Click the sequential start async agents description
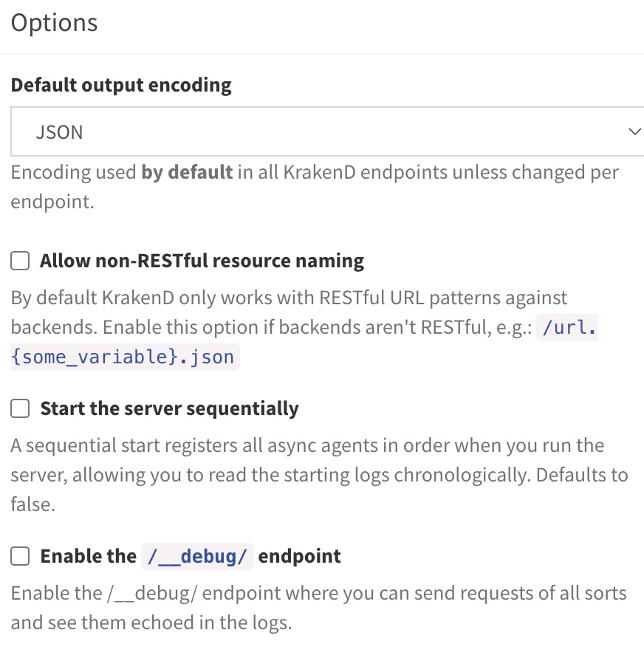644x672 pixels. [319, 475]
